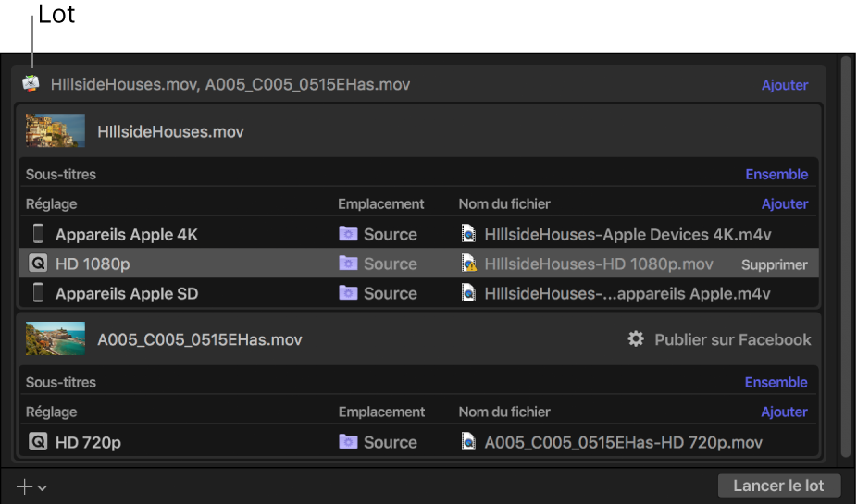Open the plus add menu at bottom left
Image resolution: width=857 pixels, height=504 pixels.
(31, 486)
